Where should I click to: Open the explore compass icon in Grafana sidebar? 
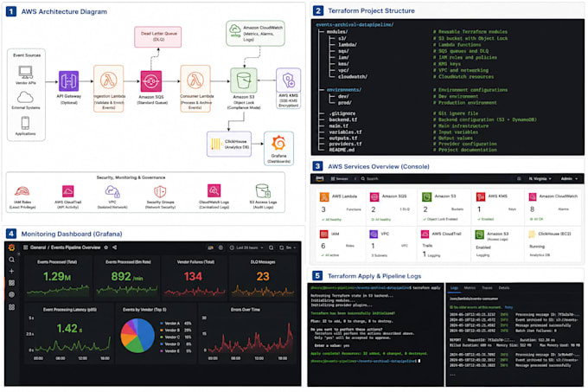click(11, 295)
